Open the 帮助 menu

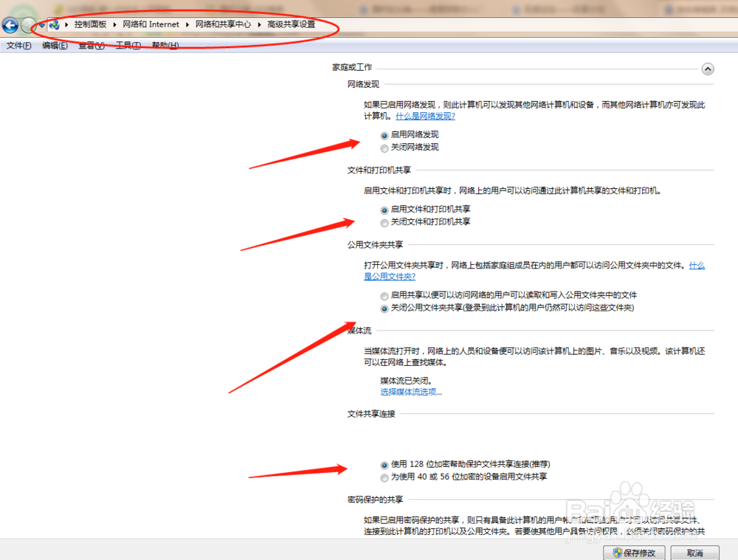tap(165, 45)
